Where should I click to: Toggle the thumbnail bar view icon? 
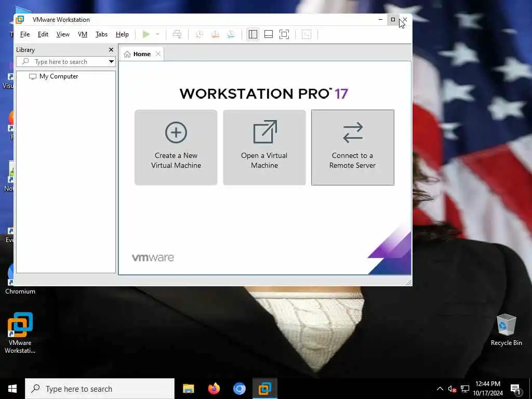[269, 34]
